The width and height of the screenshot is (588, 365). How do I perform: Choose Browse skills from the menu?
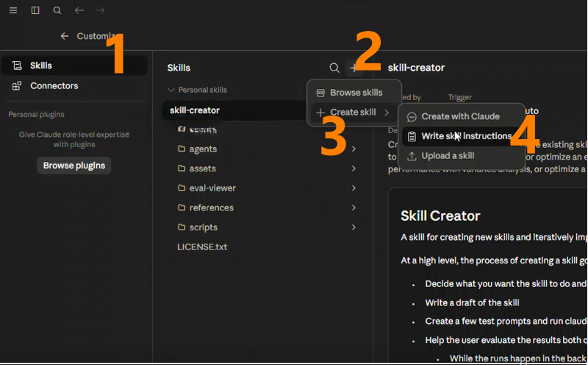click(354, 93)
